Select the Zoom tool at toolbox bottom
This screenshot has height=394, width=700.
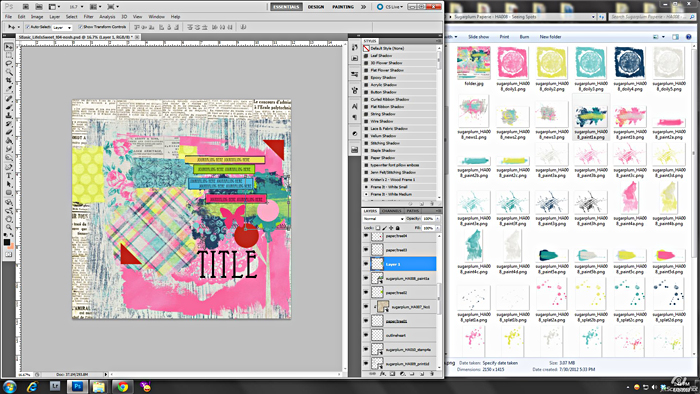click(x=8, y=227)
